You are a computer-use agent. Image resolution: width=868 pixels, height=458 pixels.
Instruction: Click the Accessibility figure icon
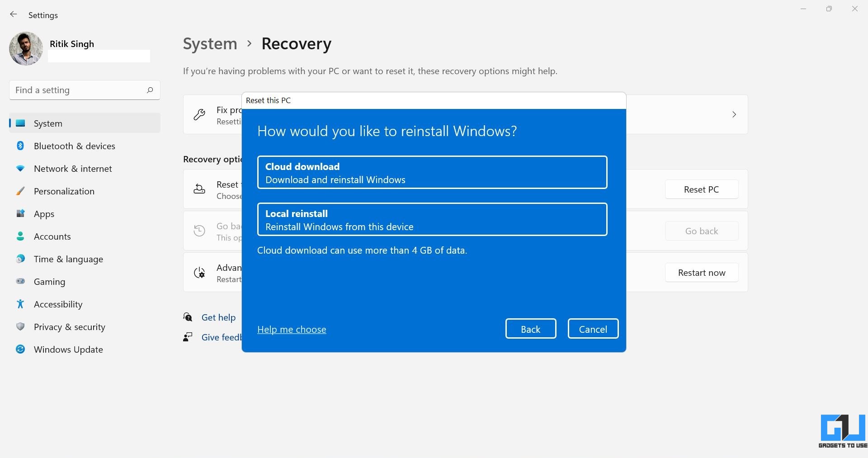click(x=20, y=304)
